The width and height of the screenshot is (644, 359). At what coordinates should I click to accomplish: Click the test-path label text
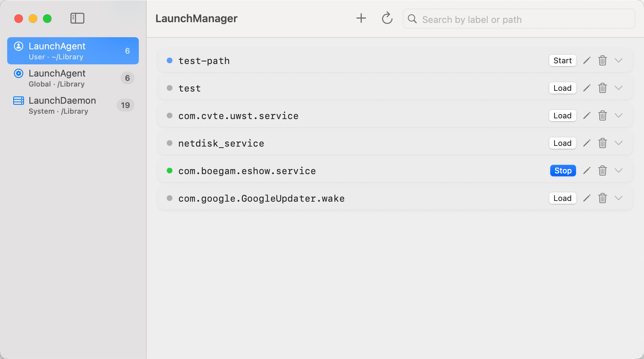click(204, 61)
